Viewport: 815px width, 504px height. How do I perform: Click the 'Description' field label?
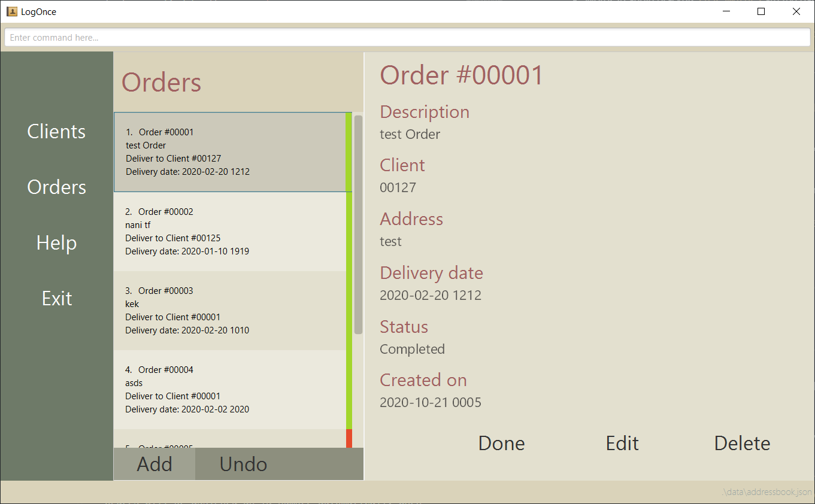425,112
